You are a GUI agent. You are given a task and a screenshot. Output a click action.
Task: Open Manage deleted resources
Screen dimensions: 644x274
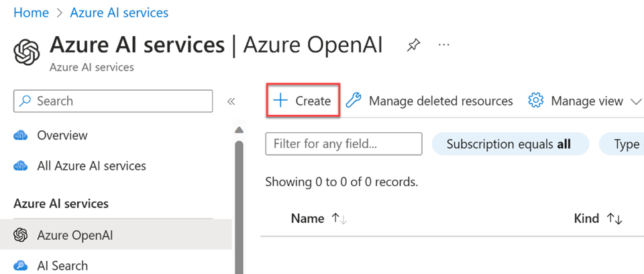pyautogui.click(x=429, y=101)
